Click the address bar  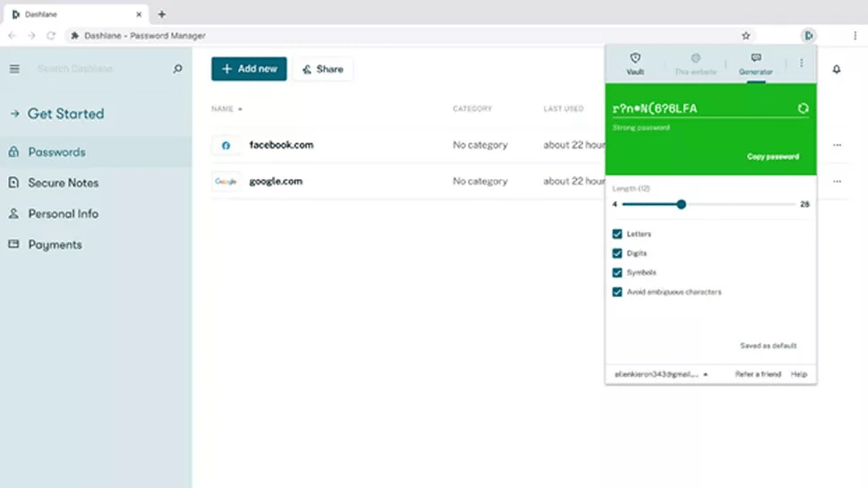410,36
